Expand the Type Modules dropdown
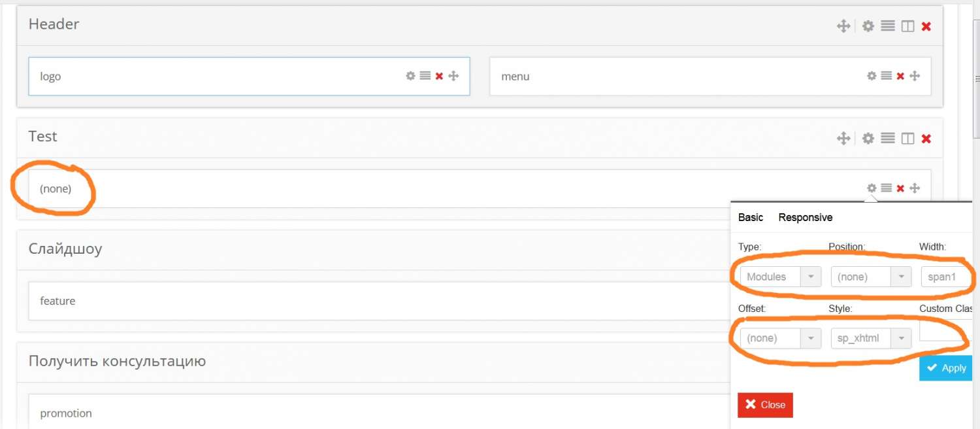Screen dimensions: 980x429 click(780, 277)
